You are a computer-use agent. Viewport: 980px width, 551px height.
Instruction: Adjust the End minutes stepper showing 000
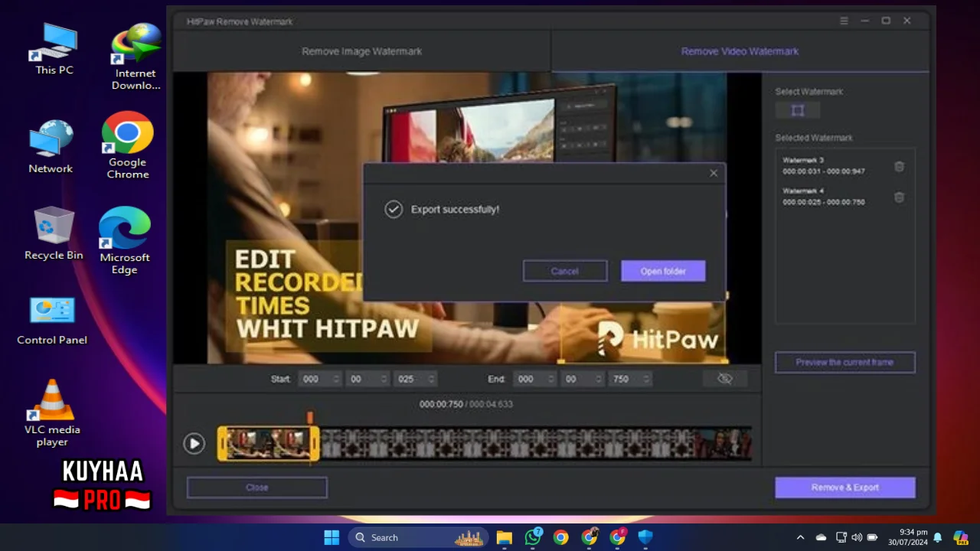(x=534, y=379)
